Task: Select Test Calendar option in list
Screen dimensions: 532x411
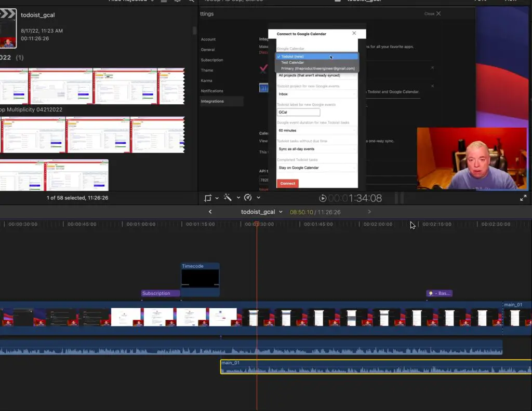Action: pos(317,63)
